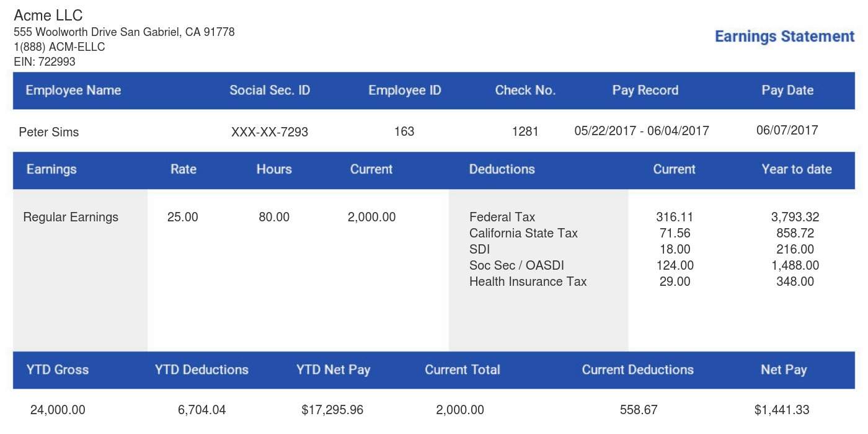Click the Earnings Statement title

(784, 37)
